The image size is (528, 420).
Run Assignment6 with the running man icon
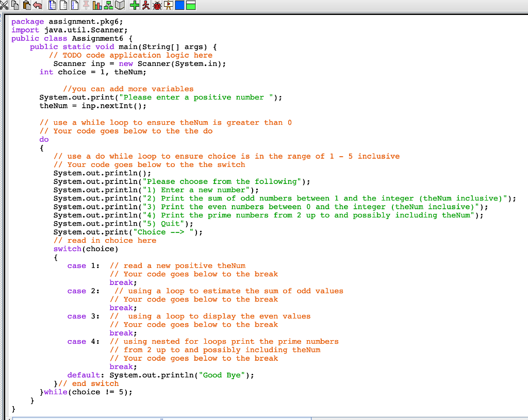pos(146,5)
